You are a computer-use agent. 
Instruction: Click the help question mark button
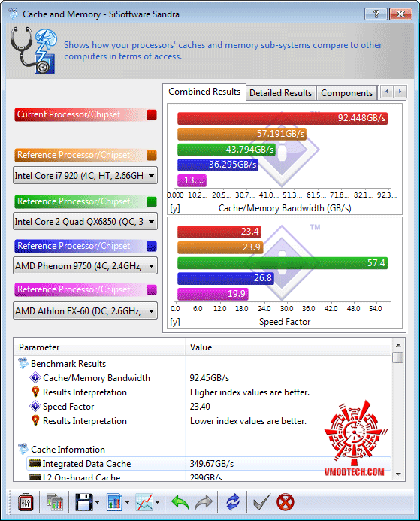[x=376, y=14]
